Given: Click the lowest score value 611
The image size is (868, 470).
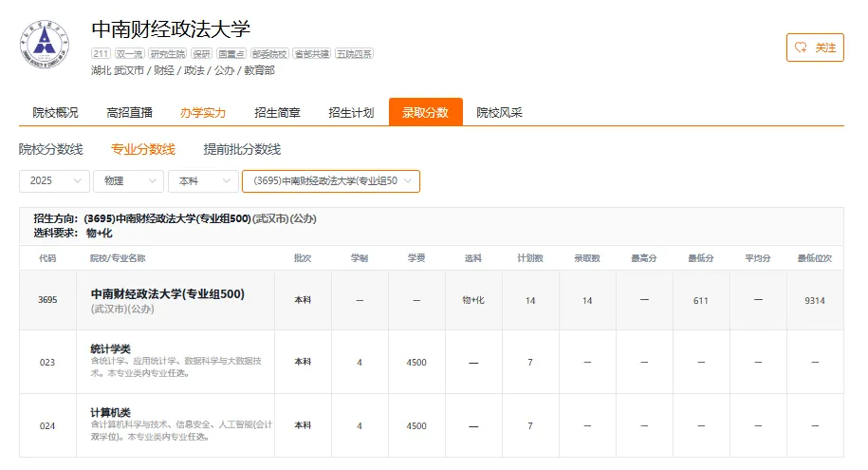Looking at the screenshot, I should [701, 300].
